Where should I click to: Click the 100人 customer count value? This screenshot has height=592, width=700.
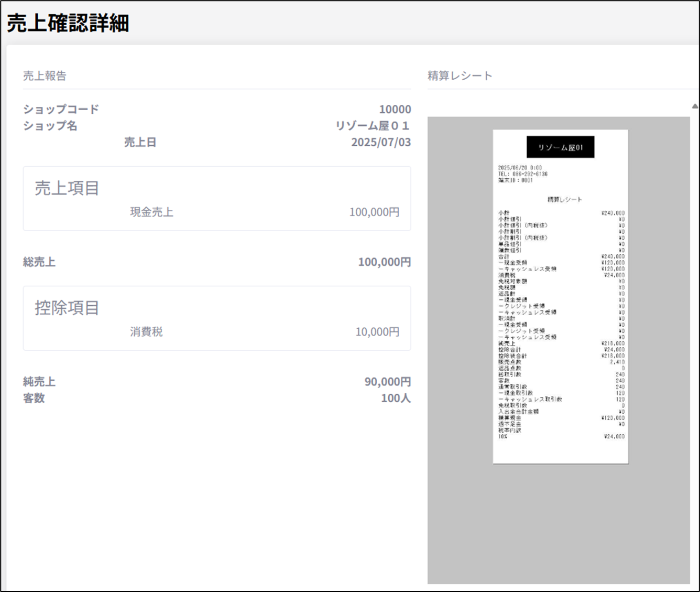pyautogui.click(x=396, y=398)
